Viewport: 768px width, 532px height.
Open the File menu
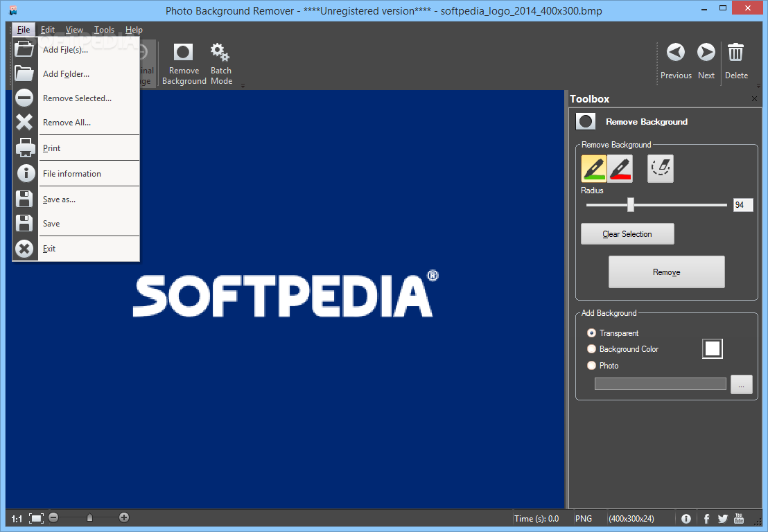(24, 29)
